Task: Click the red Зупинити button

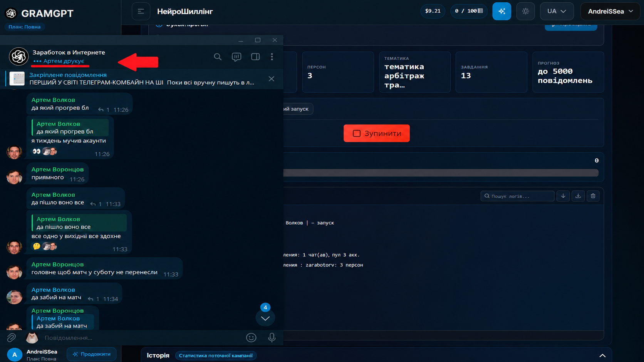Action: click(x=377, y=133)
